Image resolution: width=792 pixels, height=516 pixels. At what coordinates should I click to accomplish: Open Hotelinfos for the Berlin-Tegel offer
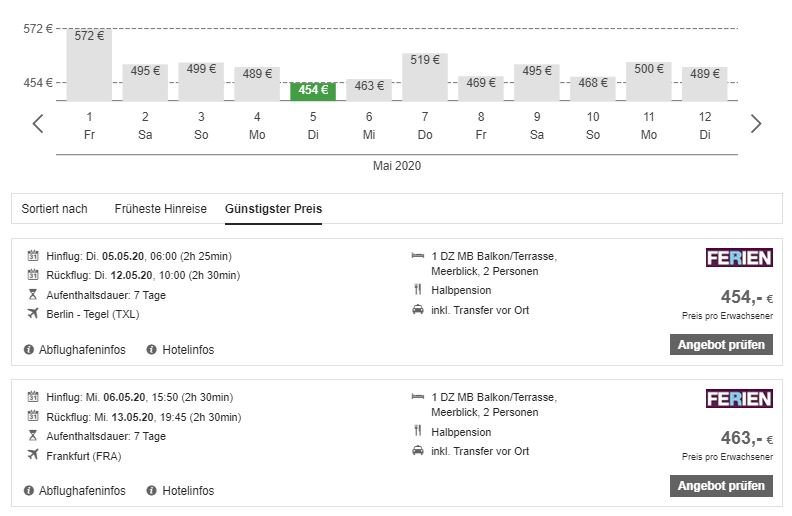[x=188, y=350]
